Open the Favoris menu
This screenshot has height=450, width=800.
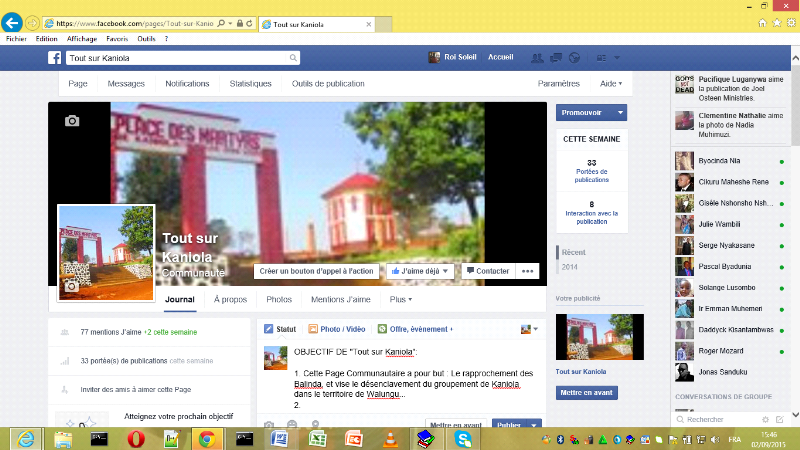(x=117, y=39)
